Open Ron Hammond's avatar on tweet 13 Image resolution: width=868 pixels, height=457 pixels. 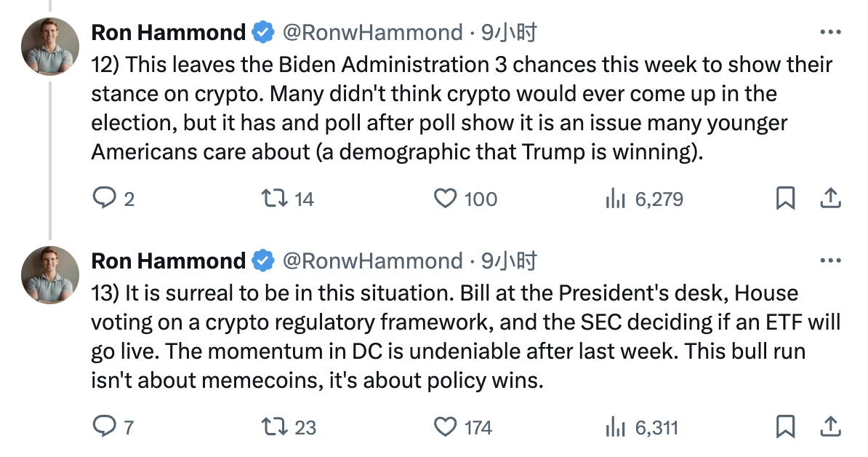point(49,274)
